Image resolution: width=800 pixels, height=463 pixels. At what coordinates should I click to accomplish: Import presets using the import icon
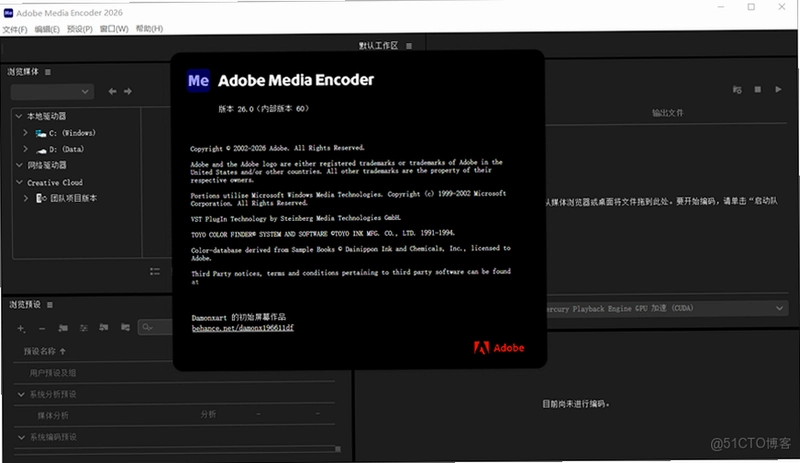pyautogui.click(x=104, y=327)
